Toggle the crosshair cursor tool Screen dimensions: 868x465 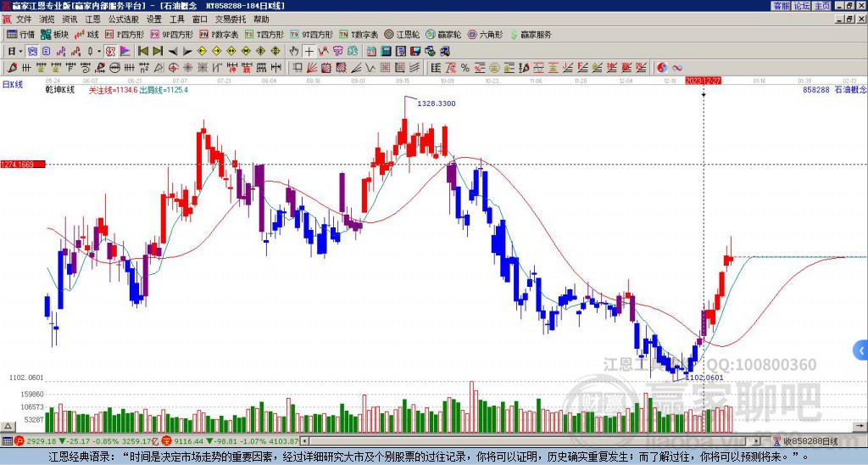309,52
